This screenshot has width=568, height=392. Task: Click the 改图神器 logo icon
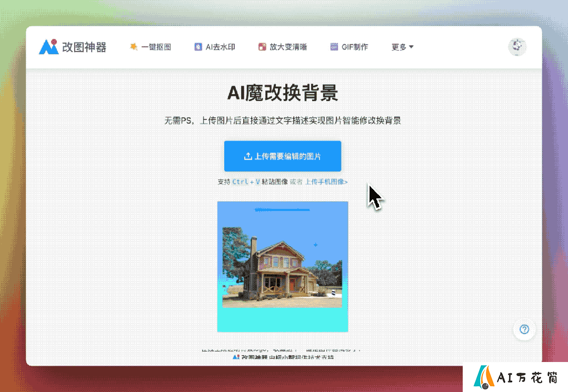coord(49,47)
